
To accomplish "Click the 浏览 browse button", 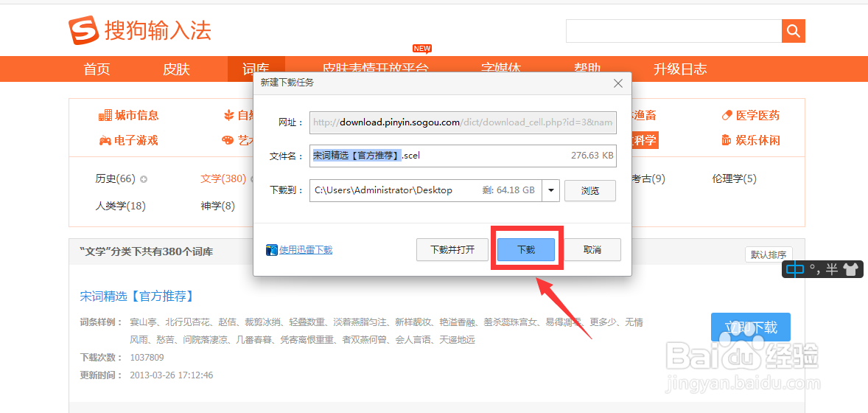I will [x=590, y=190].
